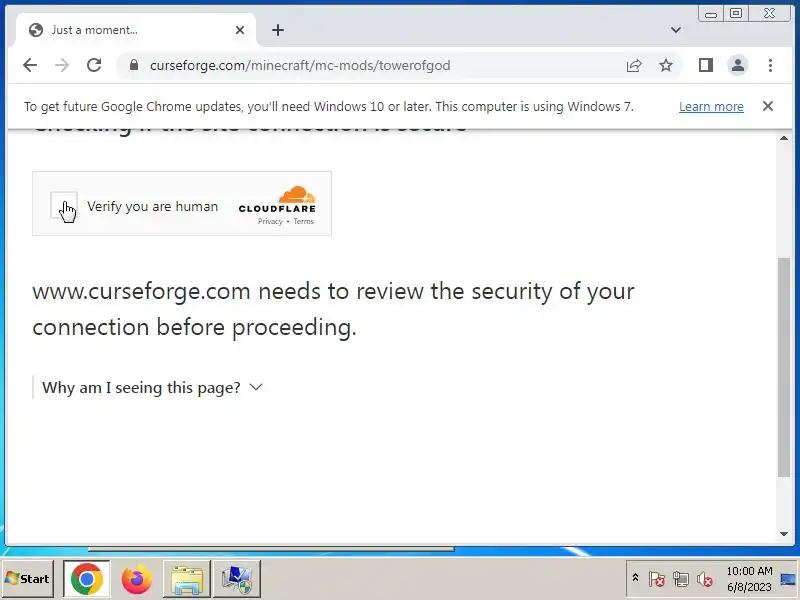Viewport: 800px width, 600px height.
Task: Open Chrome's three-dot menu
Action: pyautogui.click(x=770, y=65)
